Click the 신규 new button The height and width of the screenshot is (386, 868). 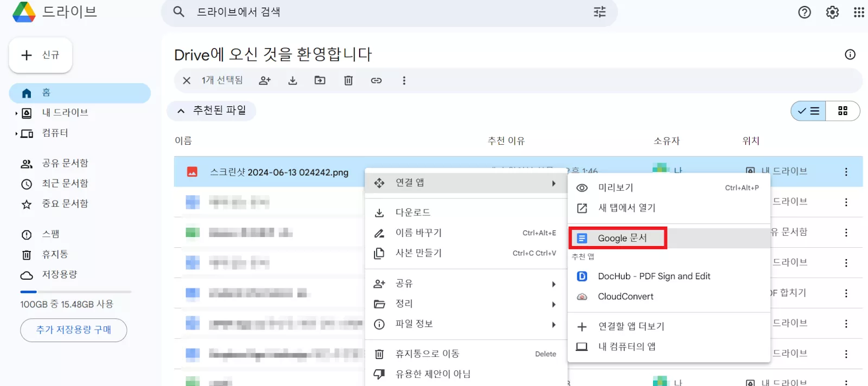click(41, 55)
